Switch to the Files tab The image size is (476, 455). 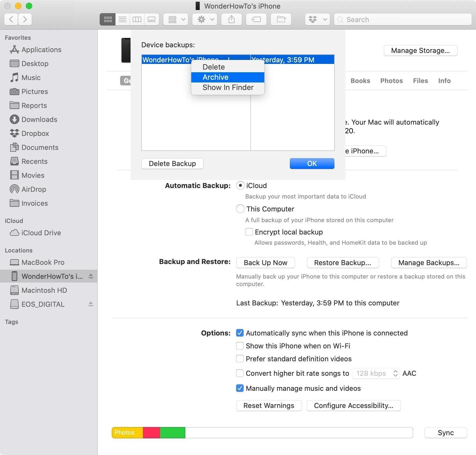click(x=420, y=81)
